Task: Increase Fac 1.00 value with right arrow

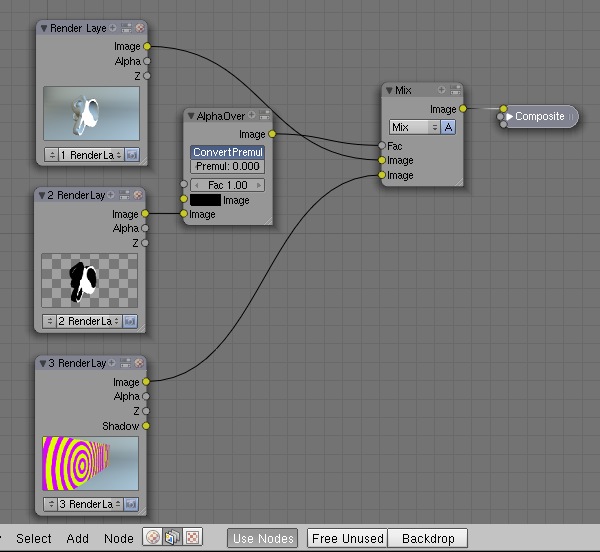Action: tap(259, 185)
